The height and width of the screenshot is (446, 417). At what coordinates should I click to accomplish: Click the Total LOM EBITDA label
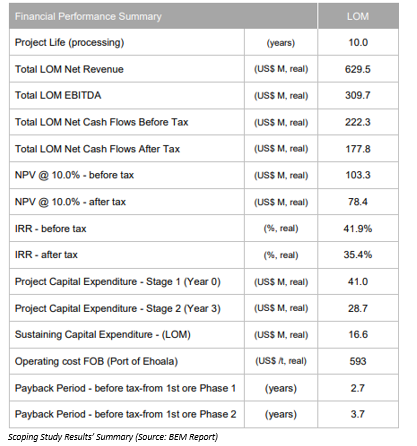pos(58,95)
